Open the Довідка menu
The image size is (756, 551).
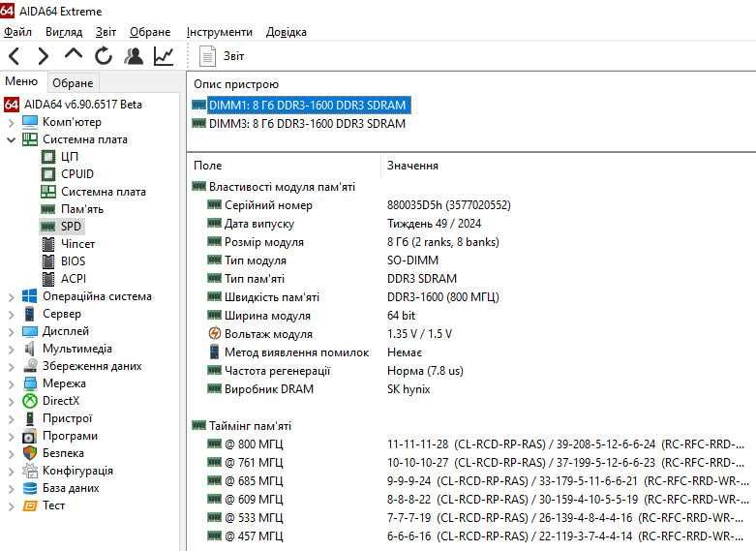[287, 32]
